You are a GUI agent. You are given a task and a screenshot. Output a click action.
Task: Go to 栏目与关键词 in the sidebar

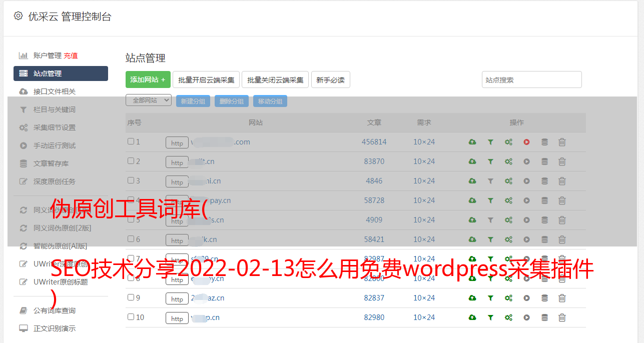point(55,109)
